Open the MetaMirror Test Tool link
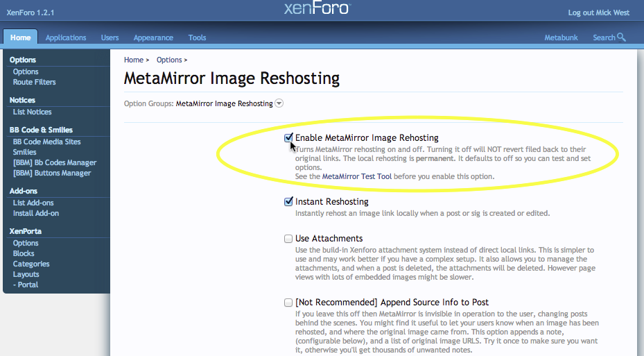The height and width of the screenshot is (356, 644). click(357, 176)
